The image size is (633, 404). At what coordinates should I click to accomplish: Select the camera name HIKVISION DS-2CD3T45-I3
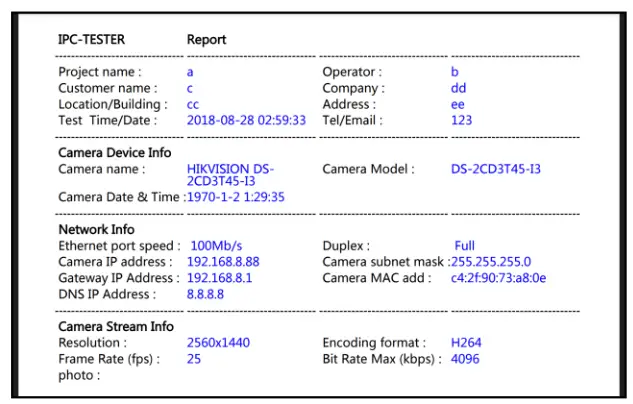click(230, 175)
